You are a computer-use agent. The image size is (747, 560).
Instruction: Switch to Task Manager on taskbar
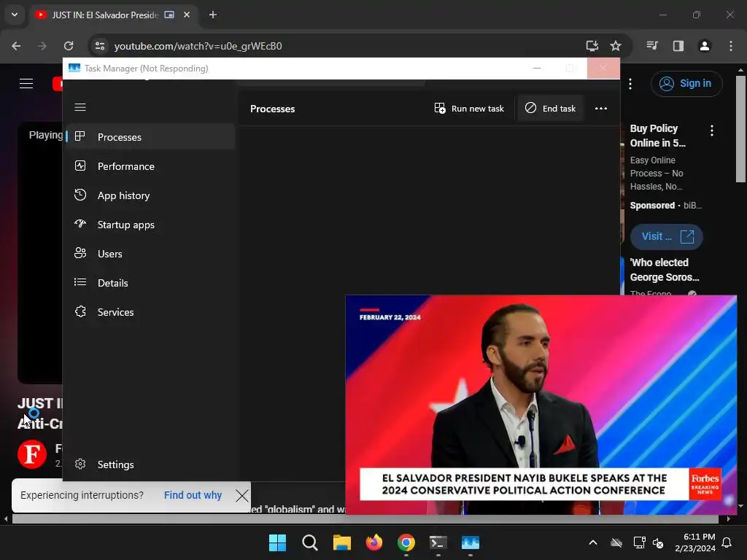pos(471,542)
